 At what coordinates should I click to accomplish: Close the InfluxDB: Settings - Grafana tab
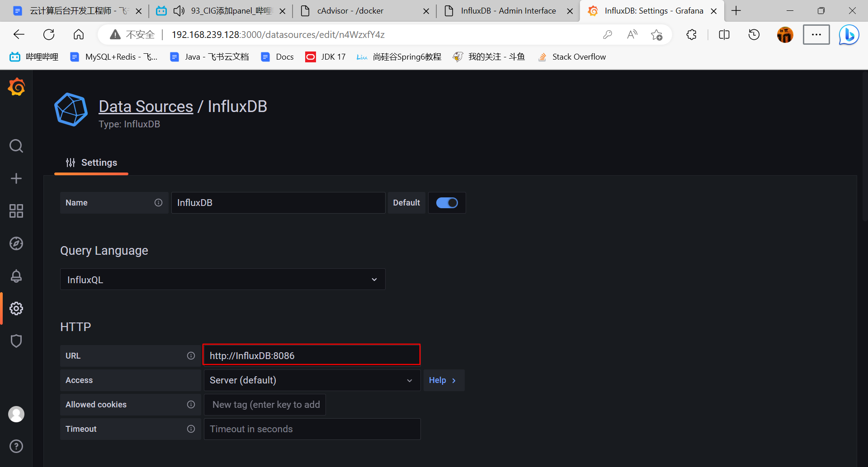click(x=714, y=11)
